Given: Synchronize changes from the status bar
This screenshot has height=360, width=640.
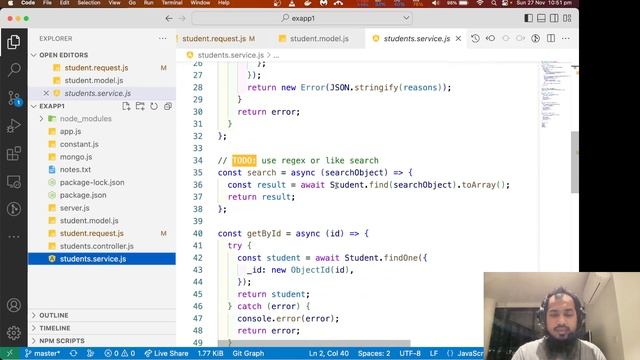Looking at the screenshot, I should click(x=73, y=353).
